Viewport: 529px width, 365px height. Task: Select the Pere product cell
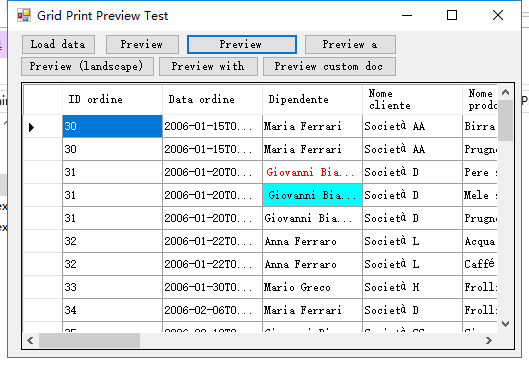point(480,172)
